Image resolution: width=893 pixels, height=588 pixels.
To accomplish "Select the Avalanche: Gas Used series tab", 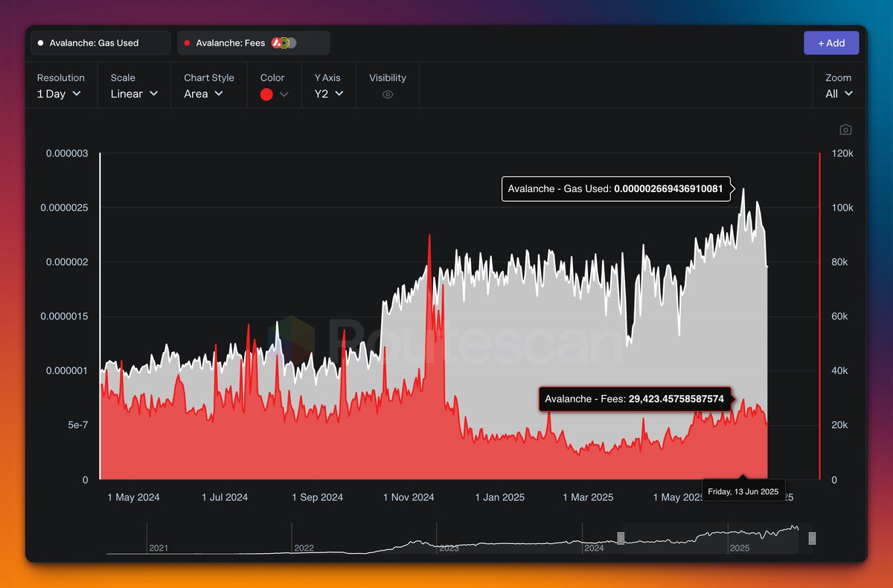I will pos(100,43).
